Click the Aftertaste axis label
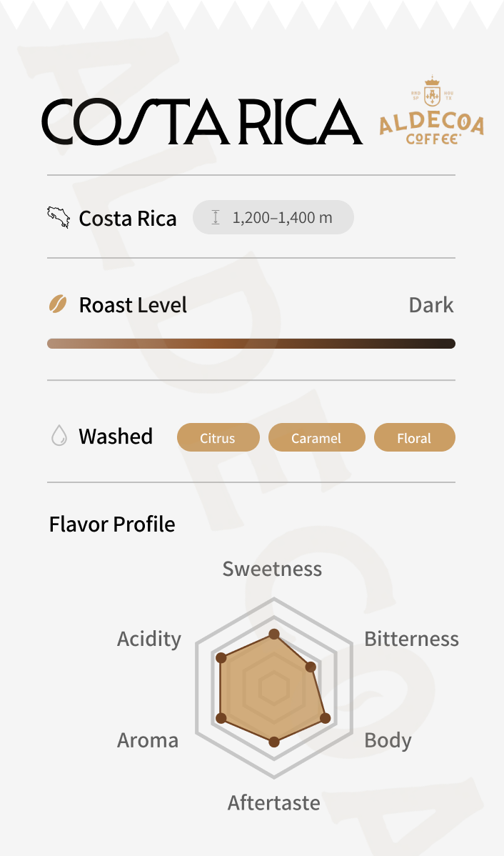Screen dimensions: 504x856 [x=273, y=802]
